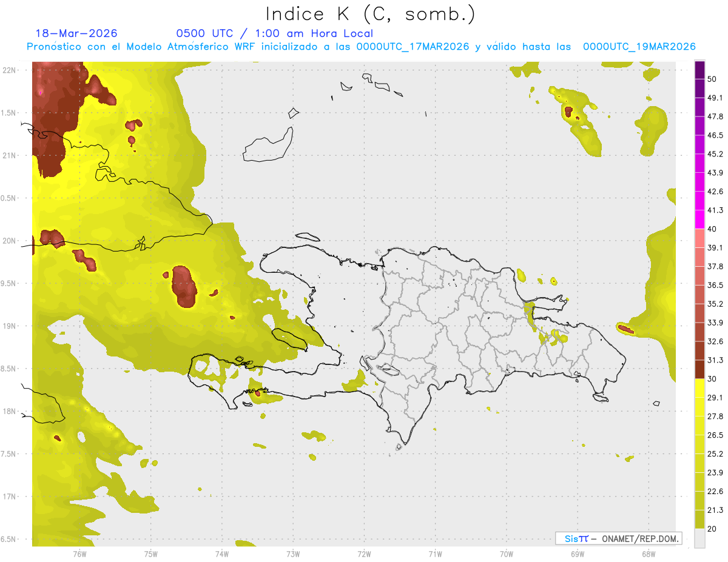Click the 71W longitude label
Screen dimensions: 728x562
[435, 554]
